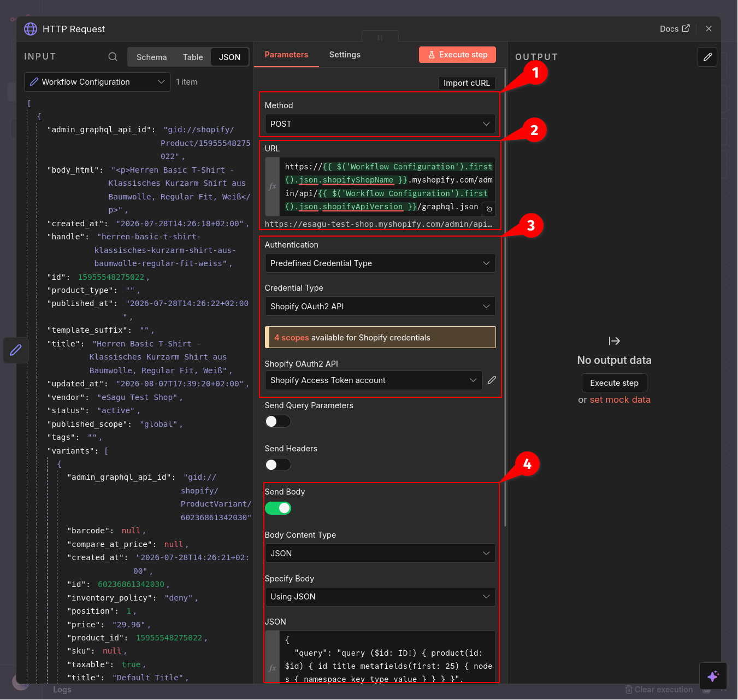Open the Workflow Configuration input selector
Image resolution: width=738 pixels, height=700 pixels.
coord(97,82)
